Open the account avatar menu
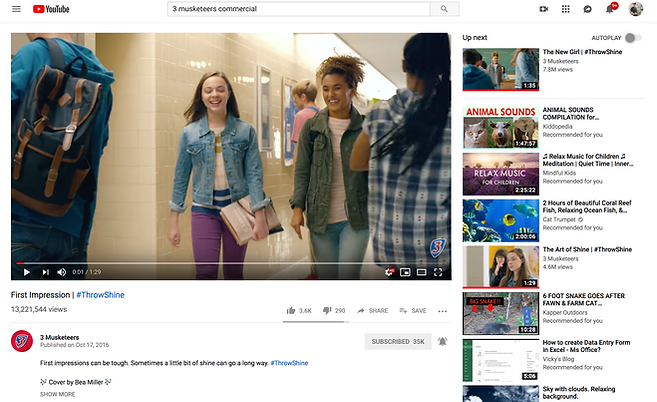Screen dimensions: 657x402 (x=636, y=9)
